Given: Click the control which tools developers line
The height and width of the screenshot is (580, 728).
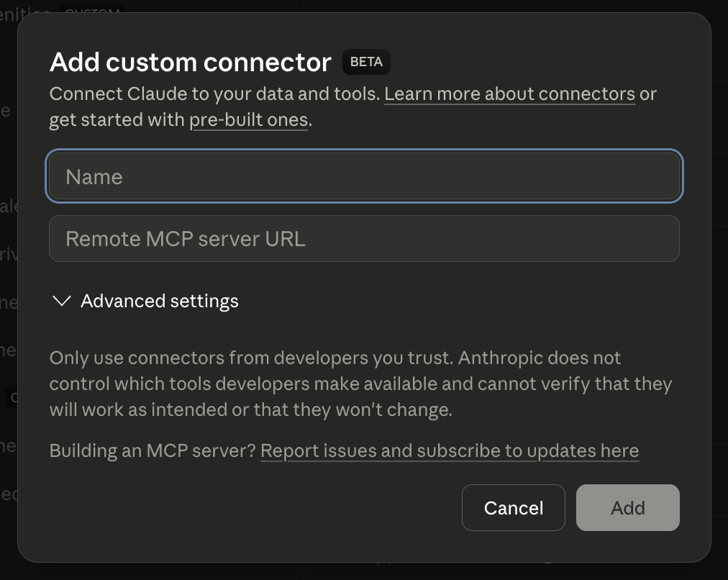Looking at the screenshot, I should (x=360, y=384).
